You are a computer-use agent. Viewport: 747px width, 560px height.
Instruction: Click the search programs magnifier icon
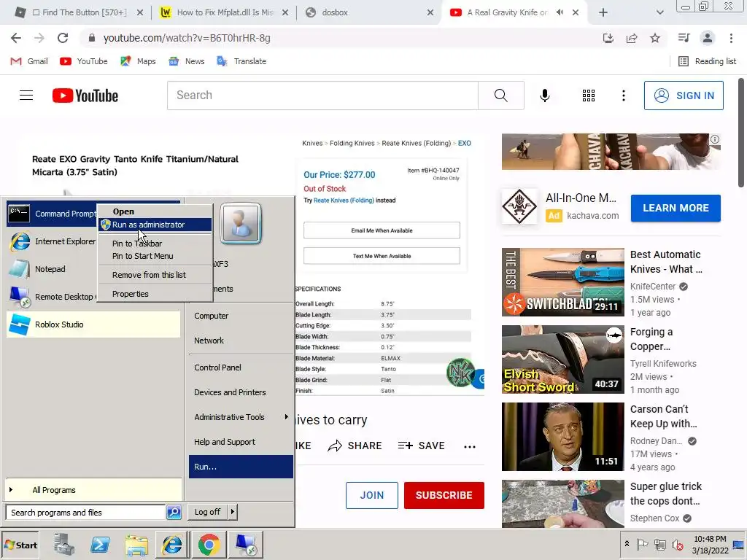[174, 513]
